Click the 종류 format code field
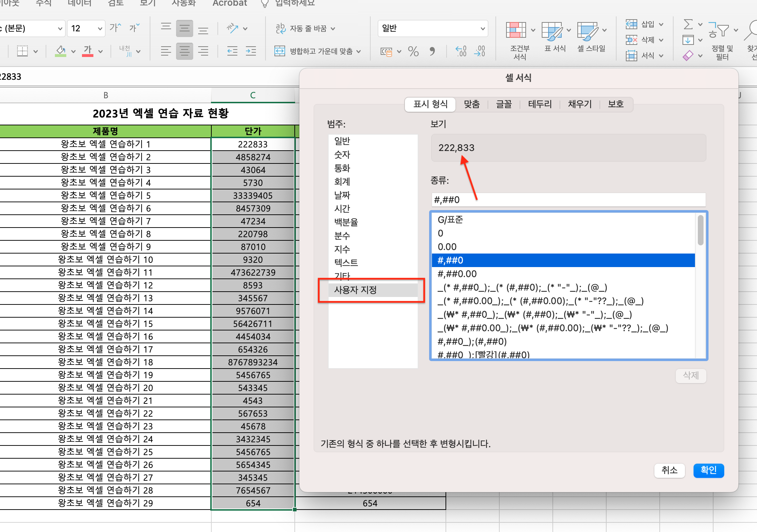The width and height of the screenshot is (757, 532). coord(568,200)
